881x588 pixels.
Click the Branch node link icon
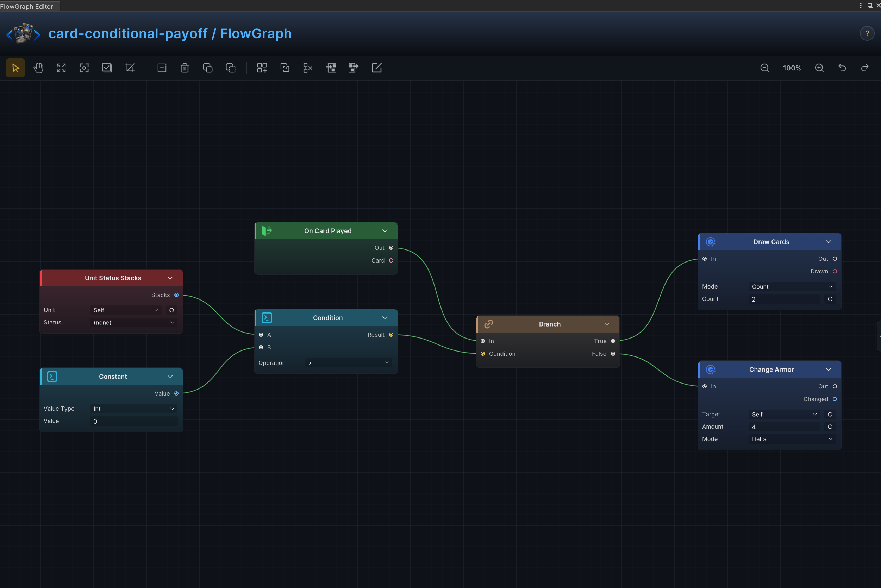point(488,324)
